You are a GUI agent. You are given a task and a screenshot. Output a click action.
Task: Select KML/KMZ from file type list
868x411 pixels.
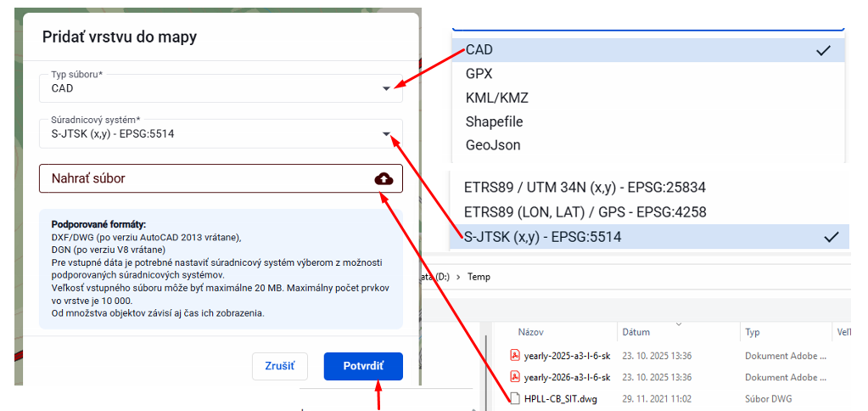coord(497,98)
